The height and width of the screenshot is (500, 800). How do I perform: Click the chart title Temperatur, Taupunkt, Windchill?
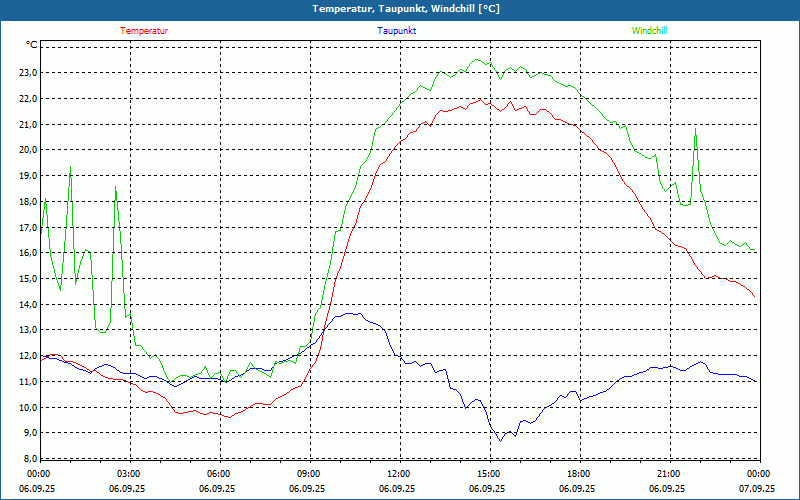pos(406,9)
